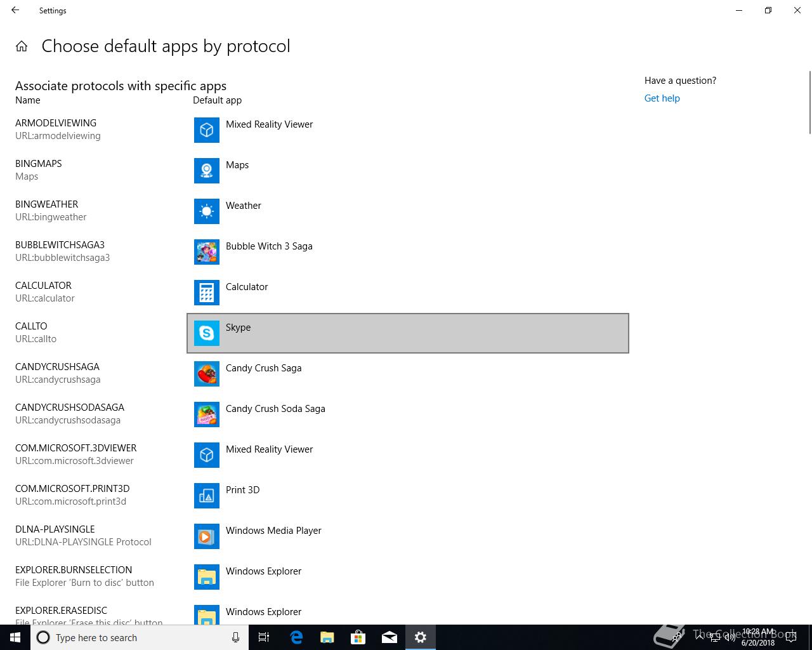The height and width of the screenshot is (650, 812).
Task: Open Microsoft Edge from the taskbar
Action: [296, 637]
